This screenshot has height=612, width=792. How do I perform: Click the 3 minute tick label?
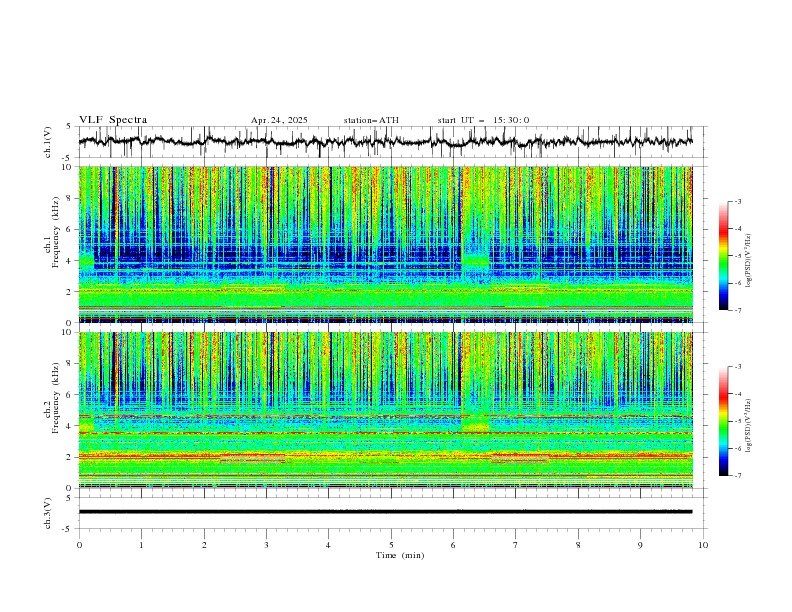point(266,545)
